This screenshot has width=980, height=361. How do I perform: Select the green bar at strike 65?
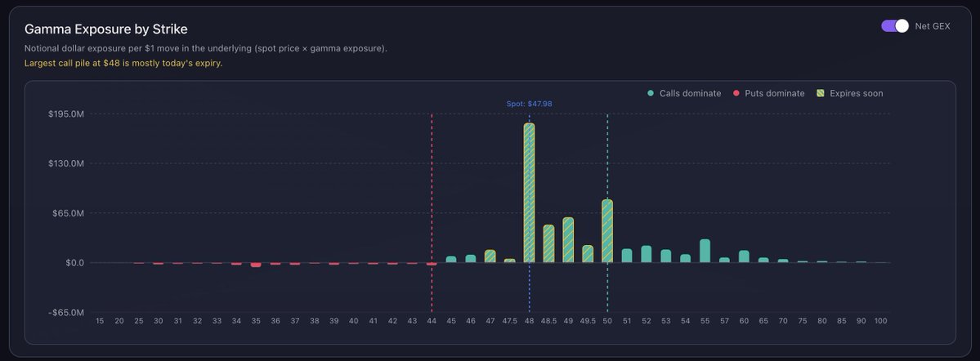[763, 261]
